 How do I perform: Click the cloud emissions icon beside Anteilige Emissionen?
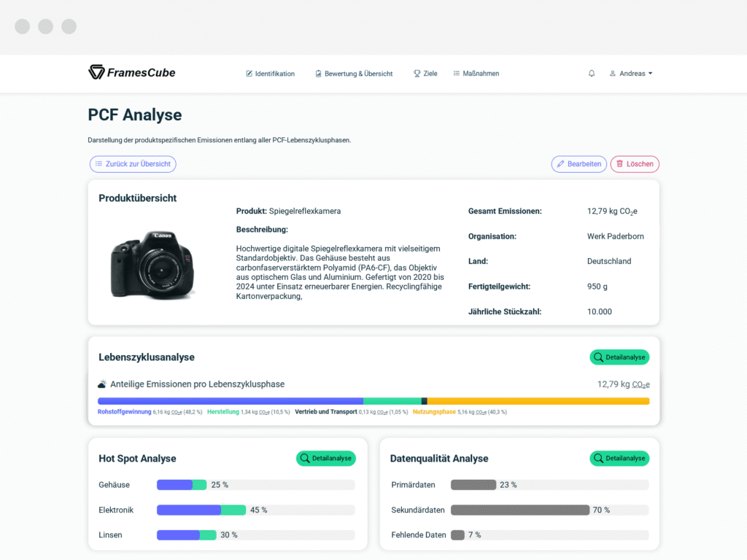coord(102,384)
